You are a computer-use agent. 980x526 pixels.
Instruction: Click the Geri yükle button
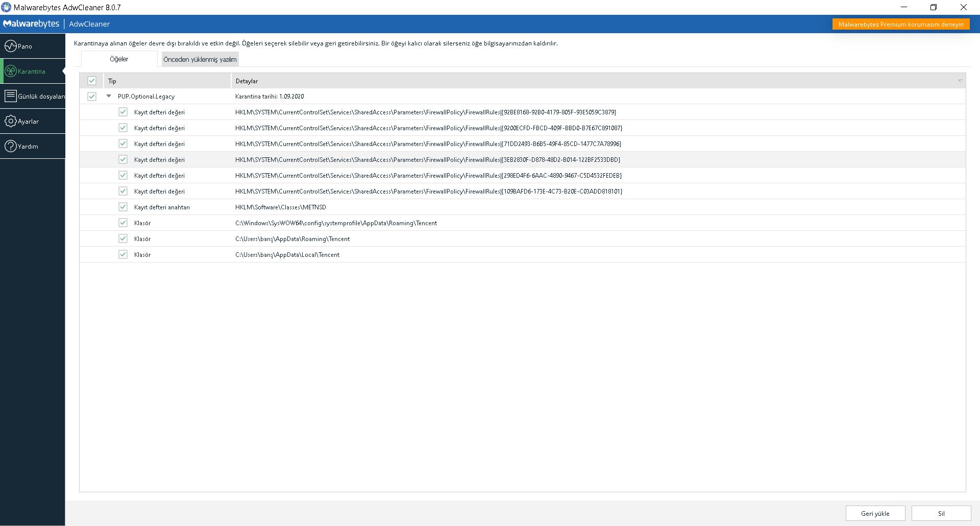click(875, 513)
